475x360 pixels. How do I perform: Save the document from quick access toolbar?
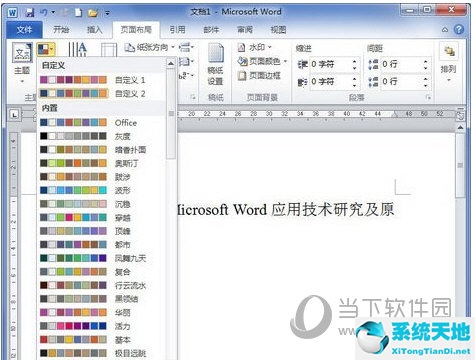[30, 13]
